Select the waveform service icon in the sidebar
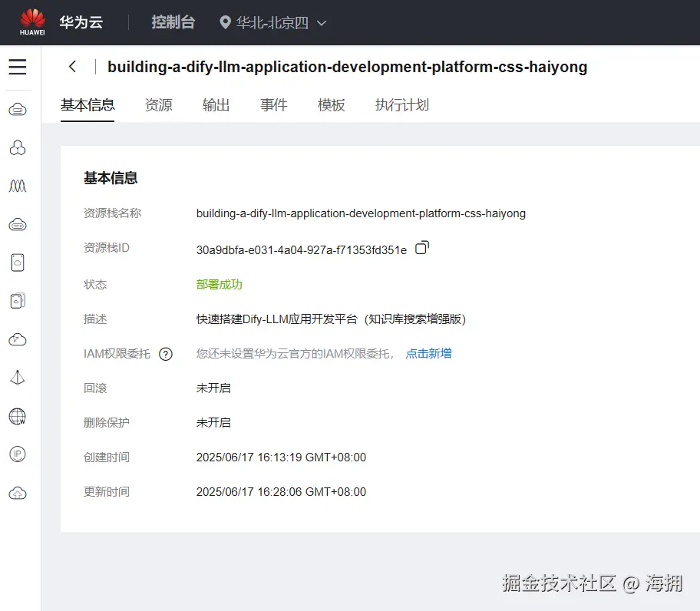Screen dimensions: 700x611 click(x=17, y=185)
